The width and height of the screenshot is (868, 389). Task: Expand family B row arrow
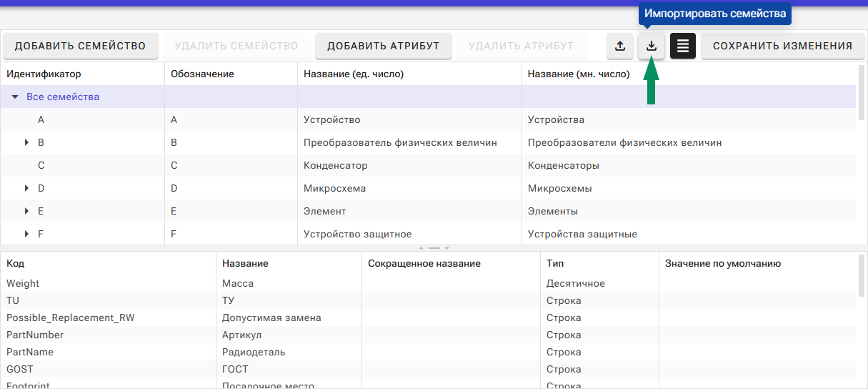[26, 142]
